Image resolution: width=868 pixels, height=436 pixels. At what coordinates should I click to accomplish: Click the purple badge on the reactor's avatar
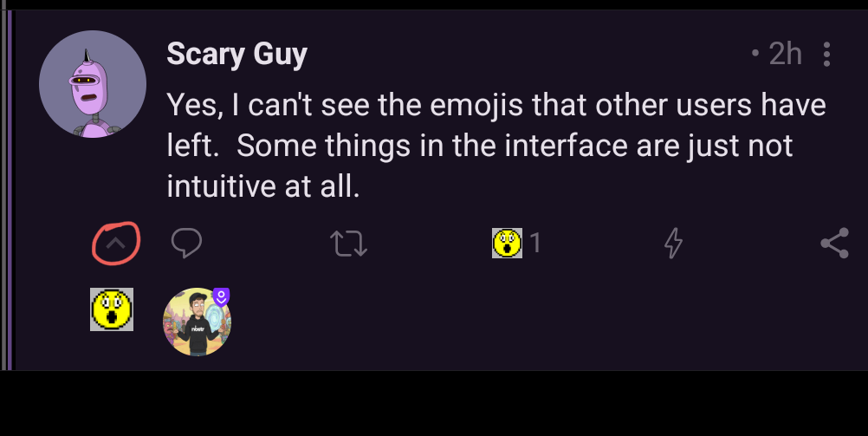pos(221,297)
